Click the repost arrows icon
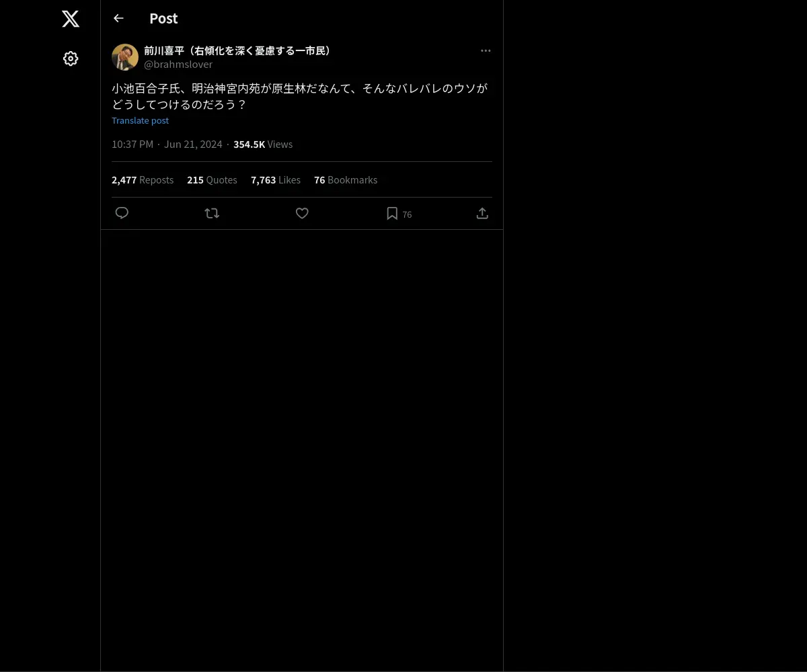The image size is (807, 672). pyautogui.click(x=212, y=213)
